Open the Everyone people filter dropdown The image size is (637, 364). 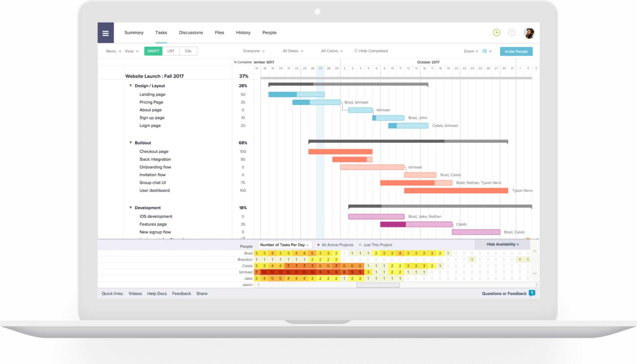click(x=254, y=51)
